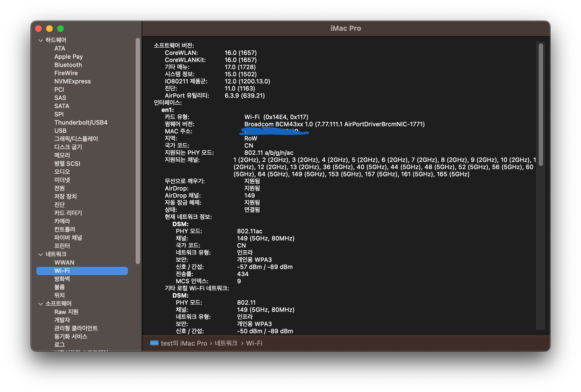Select SAS in the sidebar
The width and height of the screenshot is (581, 392).
60,98
